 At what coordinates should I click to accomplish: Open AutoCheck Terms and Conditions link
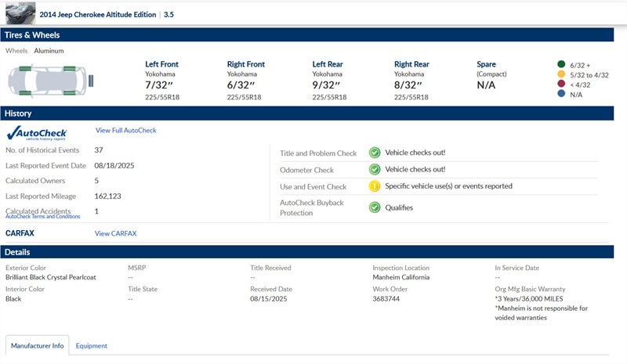pyautogui.click(x=42, y=217)
